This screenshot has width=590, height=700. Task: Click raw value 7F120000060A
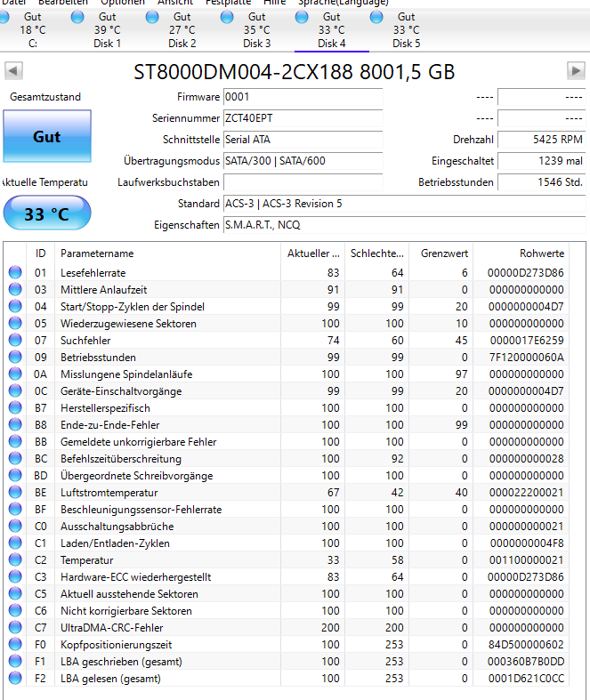pyautogui.click(x=526, y=358)
